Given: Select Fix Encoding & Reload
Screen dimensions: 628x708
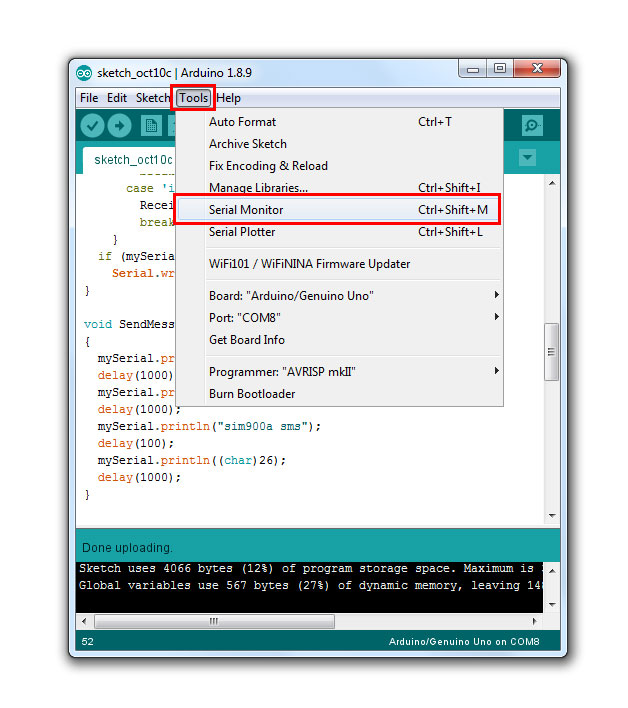Looking at the screenshot, I should (x=339, y=166).
